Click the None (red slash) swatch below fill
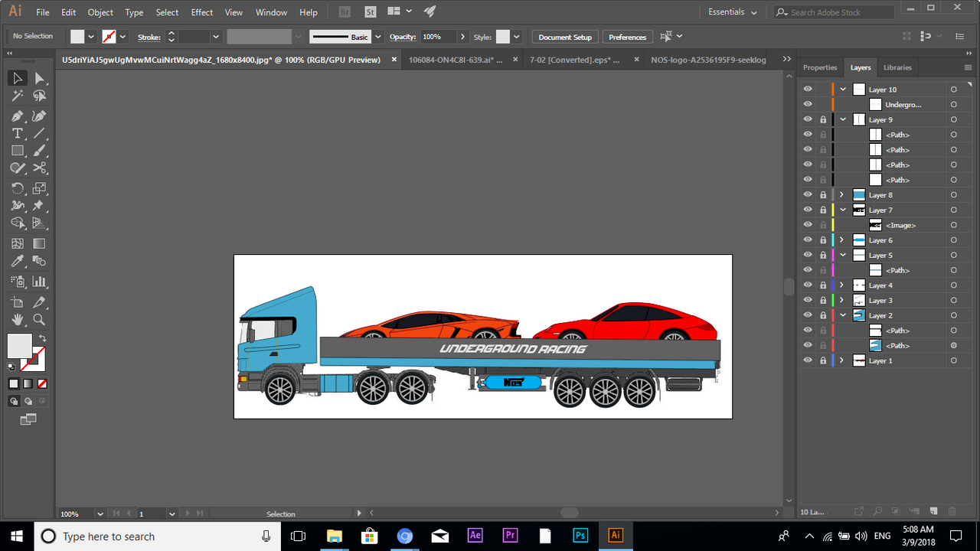Image resolution: width=980 pixels, height=551 pixels. 42,383
